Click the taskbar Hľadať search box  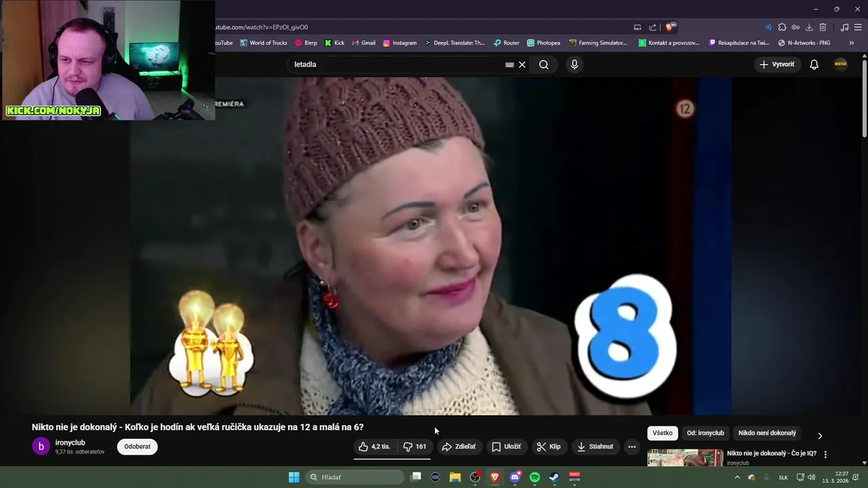point(355,477)
